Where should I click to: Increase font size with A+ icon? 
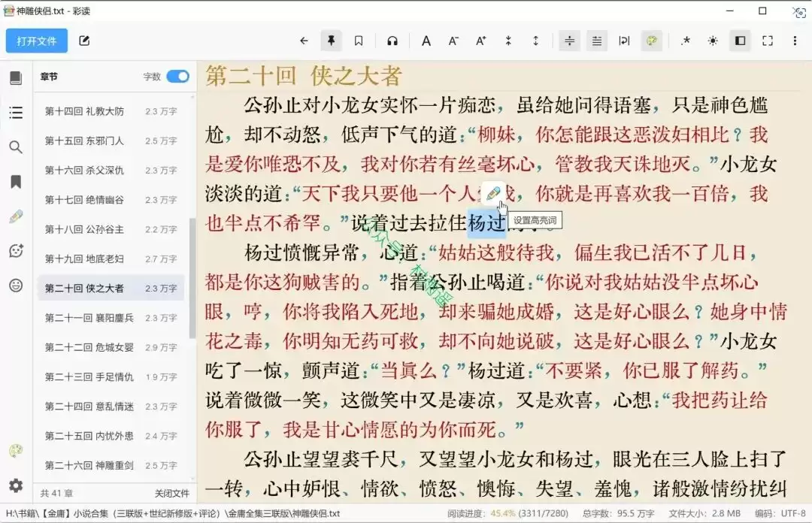480,41
